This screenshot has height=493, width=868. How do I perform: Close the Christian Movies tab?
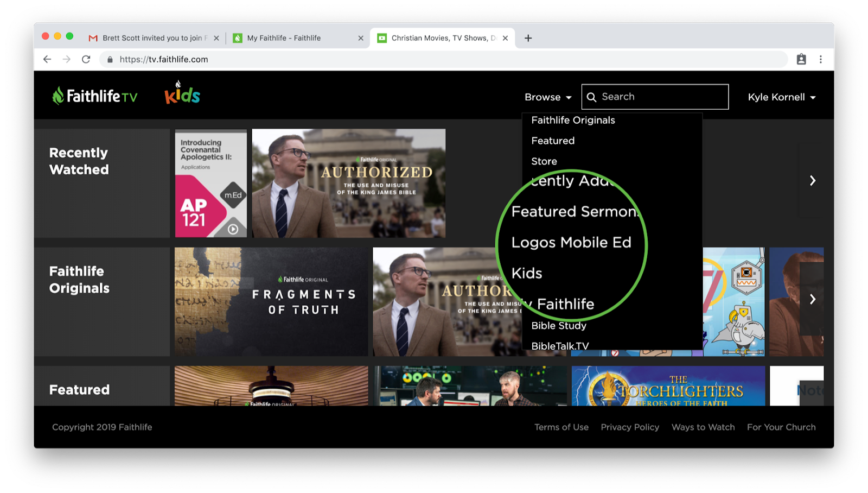pos(505,38)
